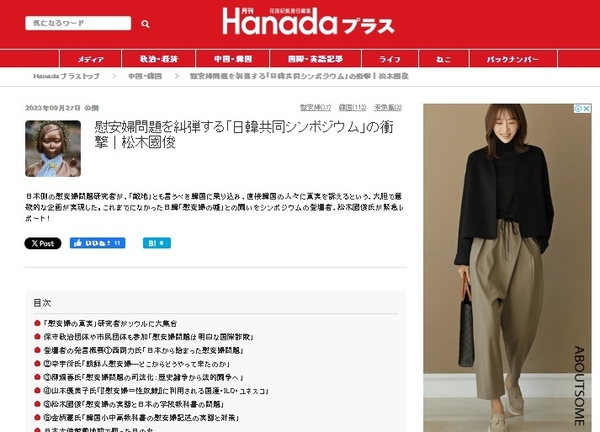The height and width of the screenshot is (432, 600).
Task: Click the 中国・韓国 breadcrumb link
Action: (x=145, y=76)
